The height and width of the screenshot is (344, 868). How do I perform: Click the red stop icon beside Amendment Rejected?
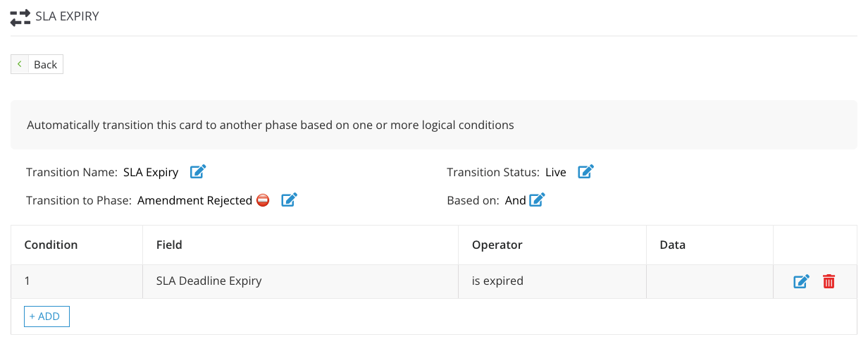(263, 200)
